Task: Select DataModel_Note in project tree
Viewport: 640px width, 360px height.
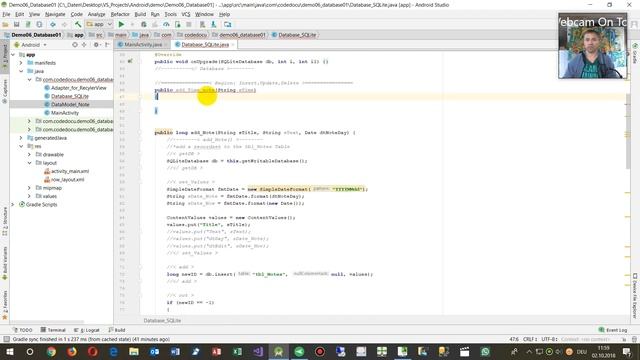Action: 70,104
